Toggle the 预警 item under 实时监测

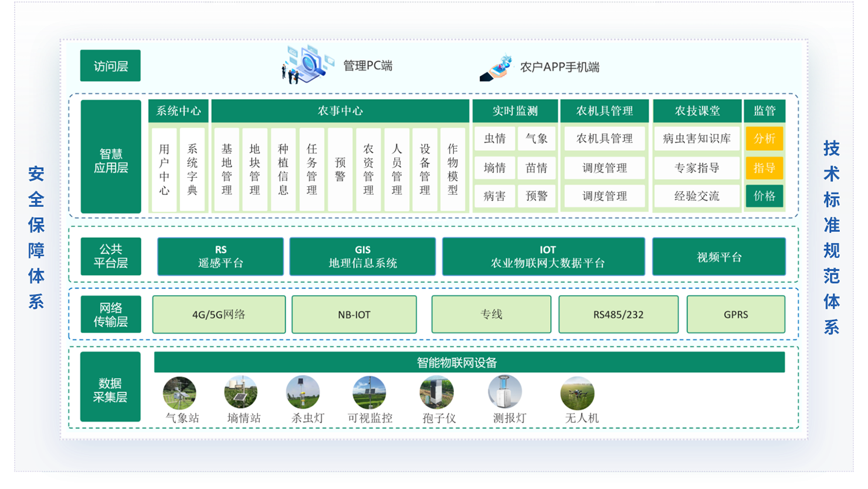tap(537, 196)
